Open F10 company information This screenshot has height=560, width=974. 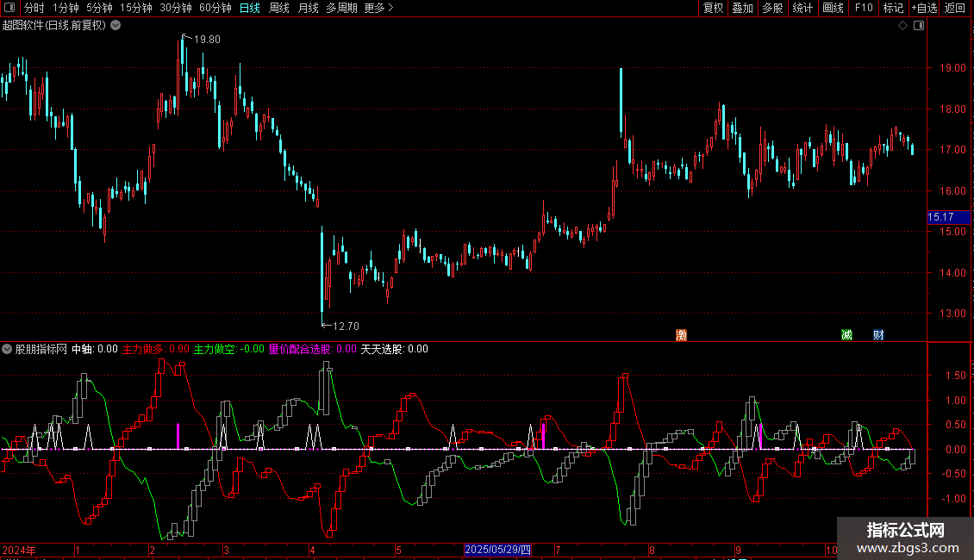(864, 8)
